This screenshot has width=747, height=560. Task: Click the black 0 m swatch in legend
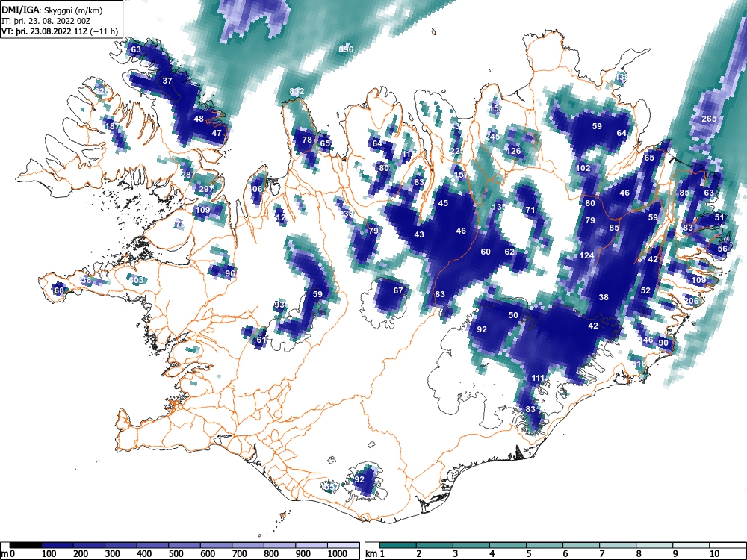[x=25, y=545]
